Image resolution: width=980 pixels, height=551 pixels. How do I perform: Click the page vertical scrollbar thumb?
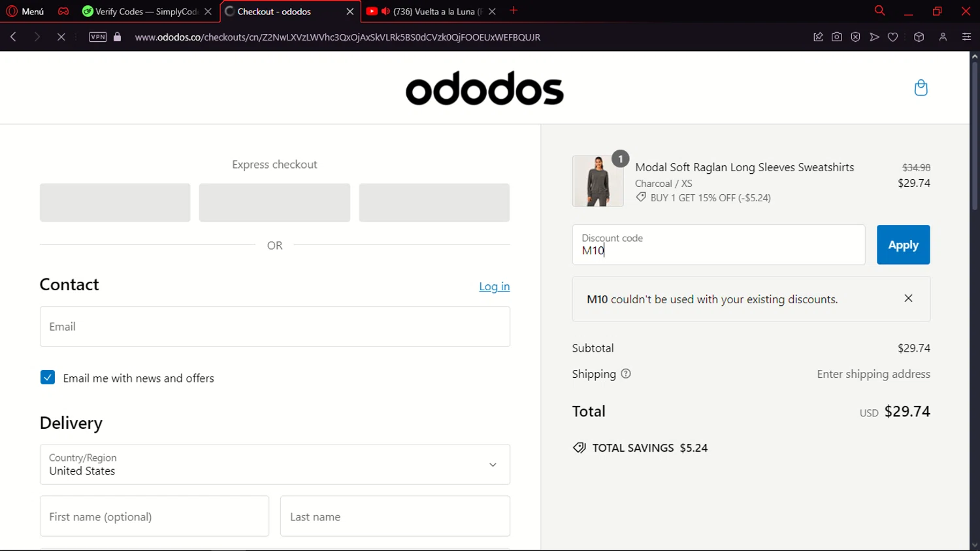(975, 136)
